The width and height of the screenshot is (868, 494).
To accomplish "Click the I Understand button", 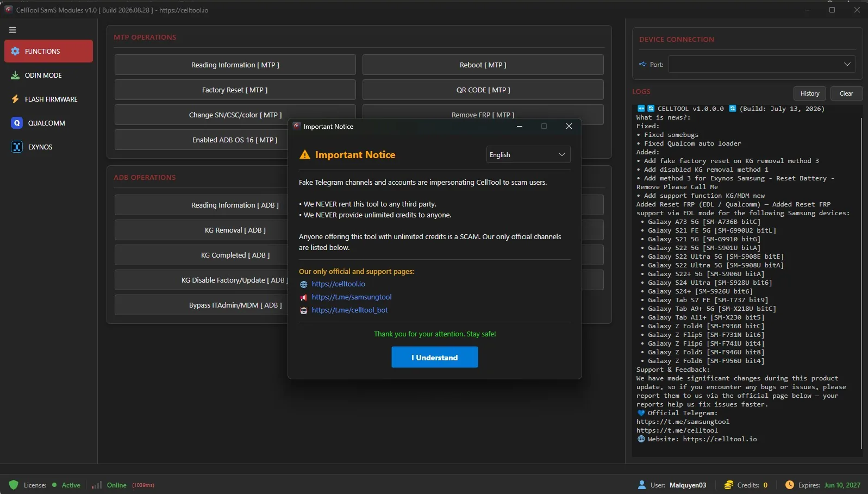I will click(x=435, y=358).
